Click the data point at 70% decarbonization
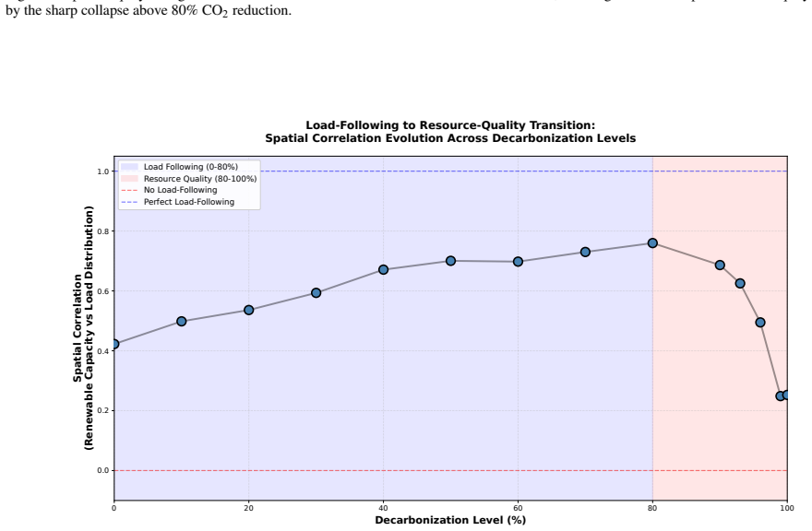 click(x=585, y=252)
